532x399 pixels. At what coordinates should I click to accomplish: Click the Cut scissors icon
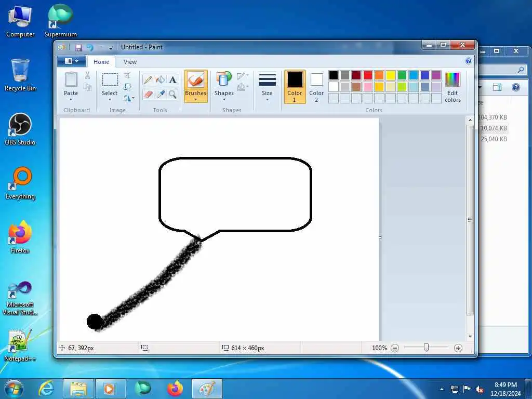(87, 75)
